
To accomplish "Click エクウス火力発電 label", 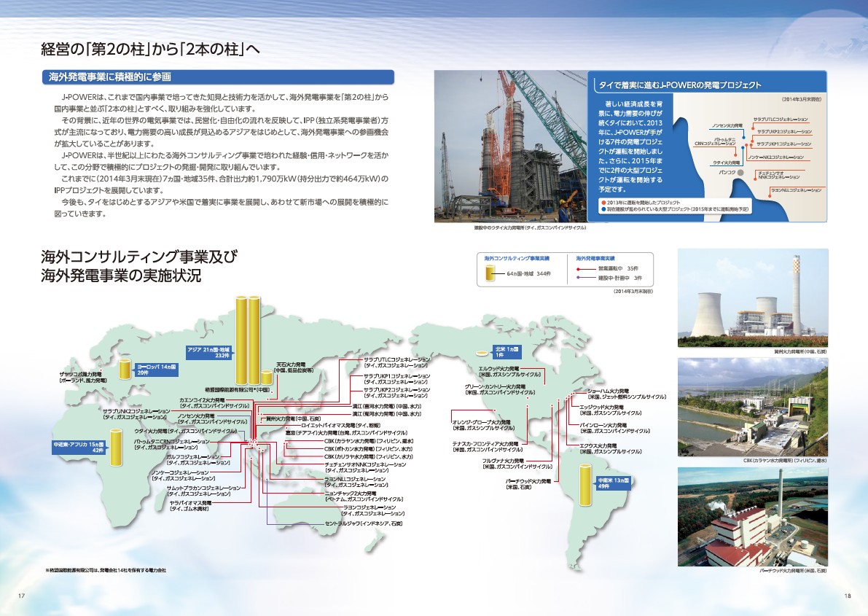I will pyautogui.click(x=611, y=448).
